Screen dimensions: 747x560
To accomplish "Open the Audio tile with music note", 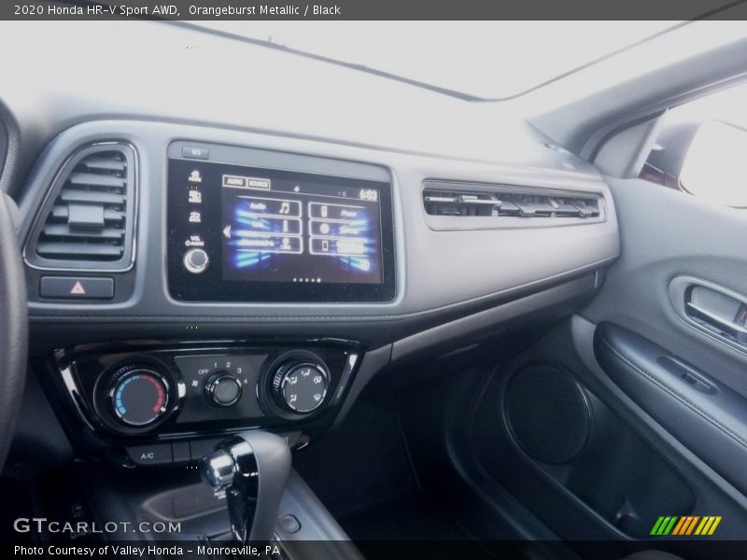I will click(x=268, y=208).
